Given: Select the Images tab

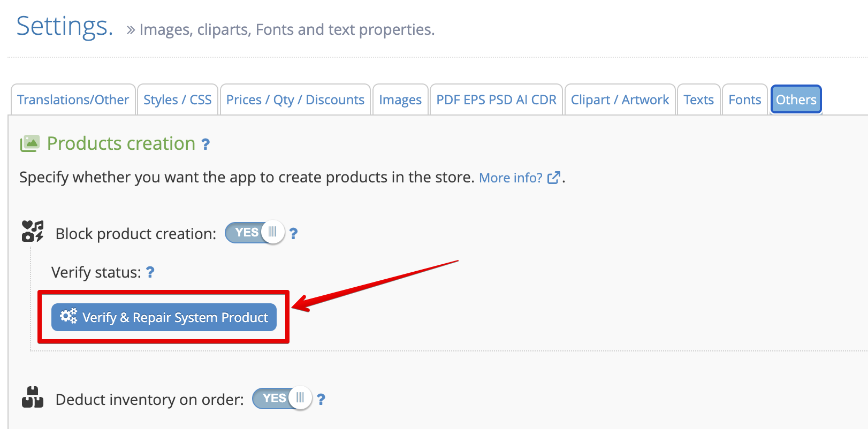Looking at the screenshot, I should point(400,99).
